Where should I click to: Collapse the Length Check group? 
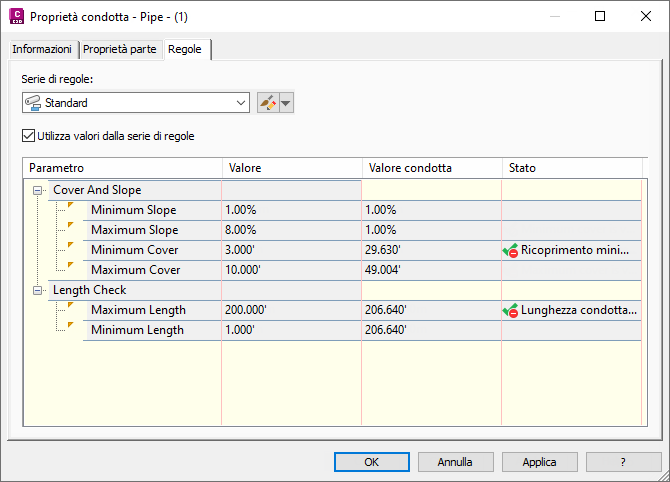tap(38, 290)
